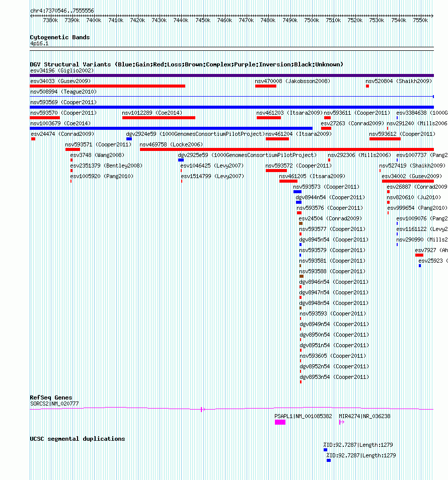Viewport: 448px width, 480px height.
Task: Click the esv1005920 (Pang2010) label
Action: click(x=102, y=176)
